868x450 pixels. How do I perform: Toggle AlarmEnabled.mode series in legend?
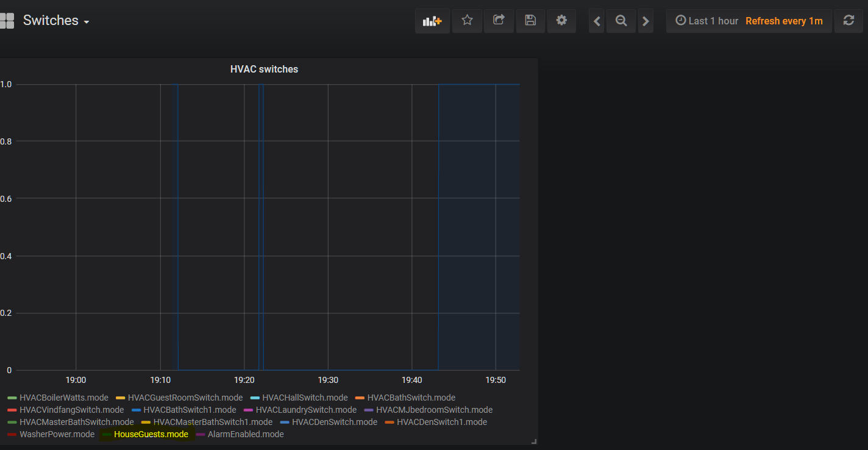(245, 434)
